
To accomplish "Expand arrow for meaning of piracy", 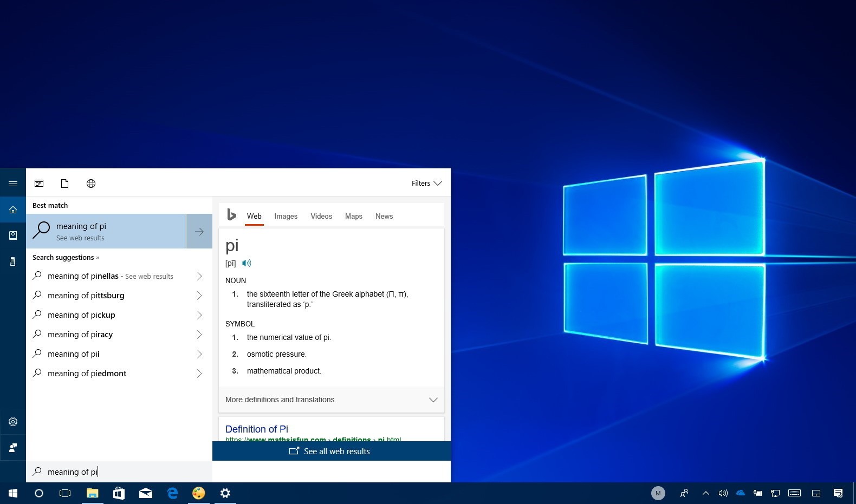I will tap(199, 335).
